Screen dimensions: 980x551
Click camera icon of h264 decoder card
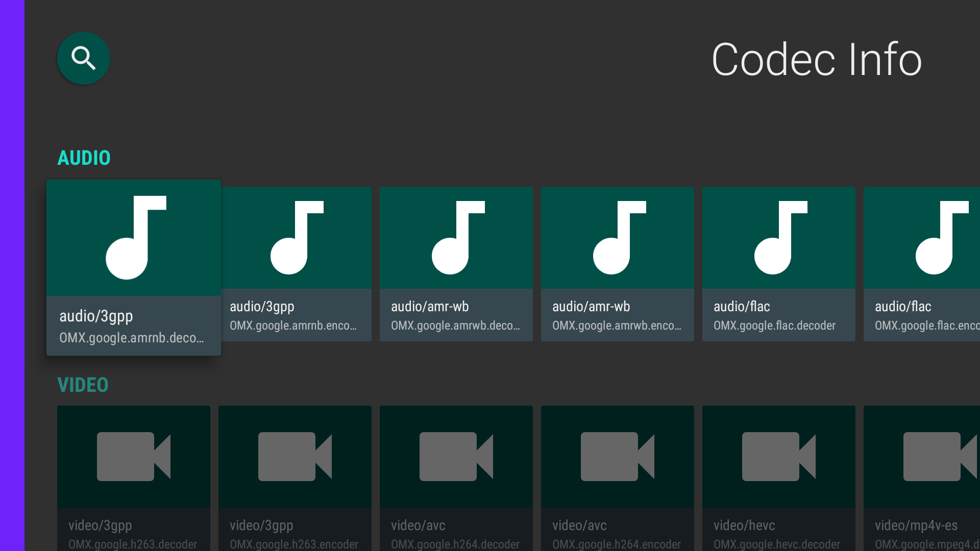(456, 457)
